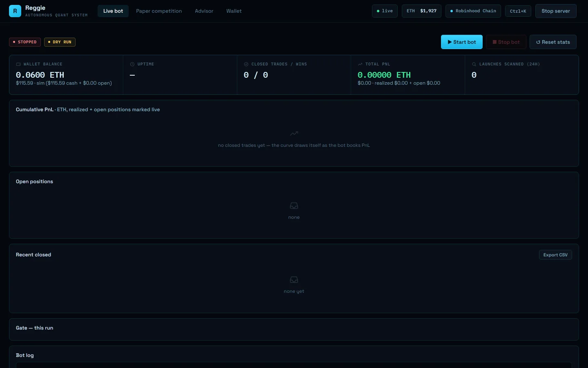Click the Open positions heading
The height and width of the screenshot is (368, 588).
(34, 182)
